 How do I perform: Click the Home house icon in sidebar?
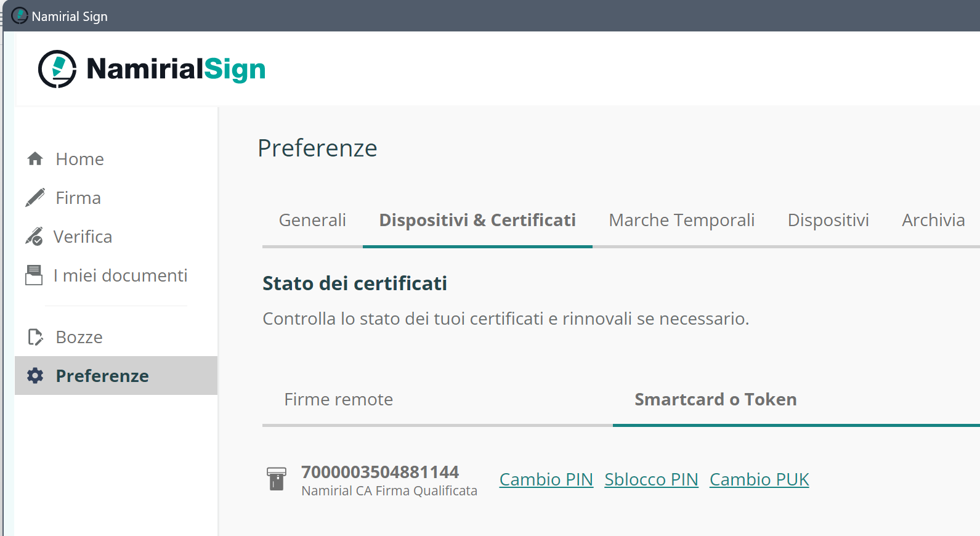pyautogui.click(x=35, y=159)
